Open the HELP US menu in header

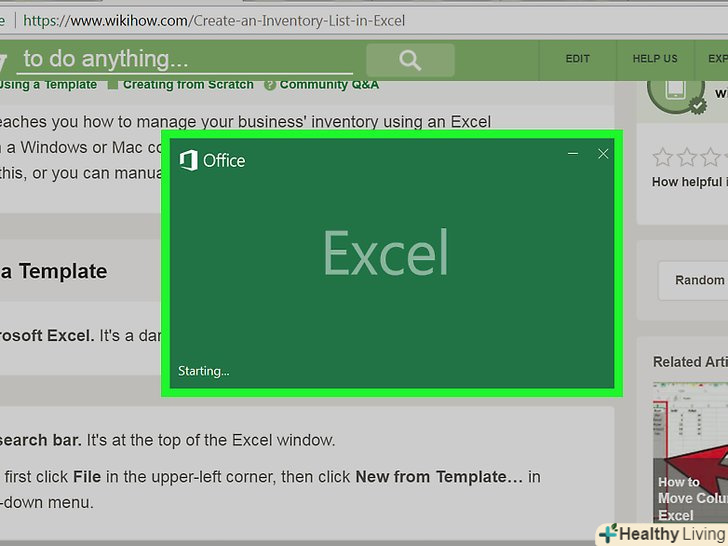(x=655, y=59)
